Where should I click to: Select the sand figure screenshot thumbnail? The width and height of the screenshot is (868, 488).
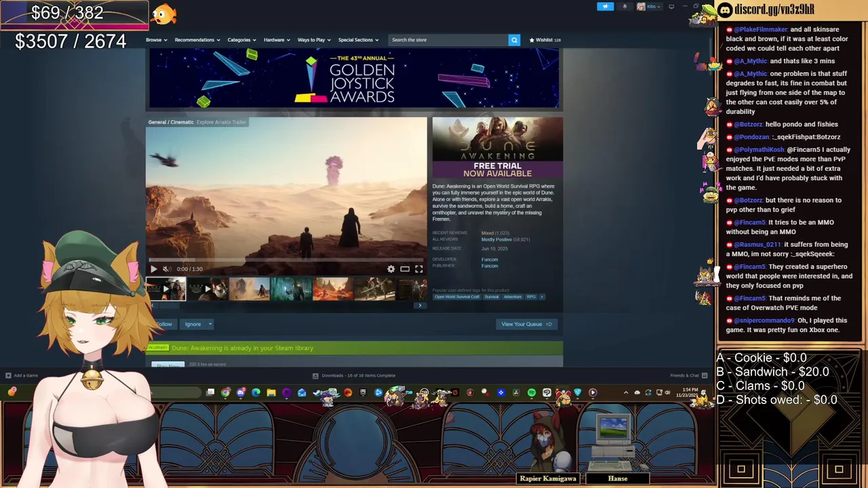point(250,289)
